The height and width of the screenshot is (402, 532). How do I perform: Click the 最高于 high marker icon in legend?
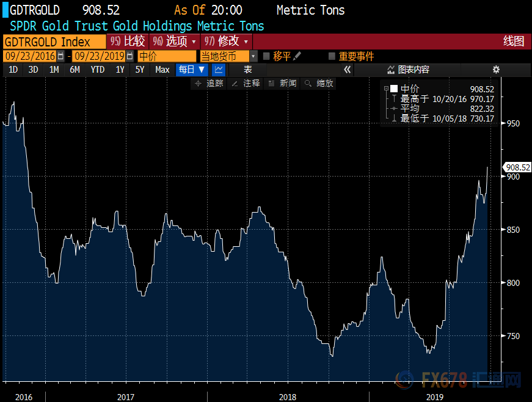click(394, 99)
